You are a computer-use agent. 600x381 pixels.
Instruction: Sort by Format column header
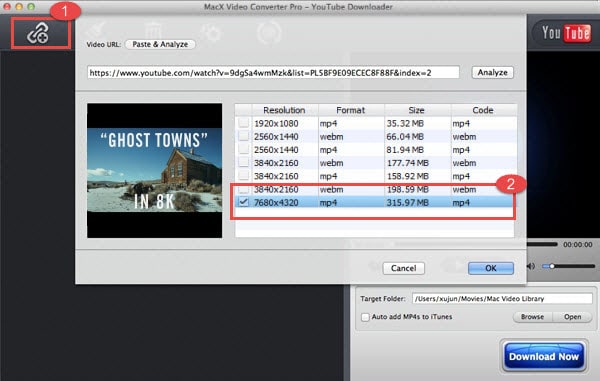coord(351,110)
